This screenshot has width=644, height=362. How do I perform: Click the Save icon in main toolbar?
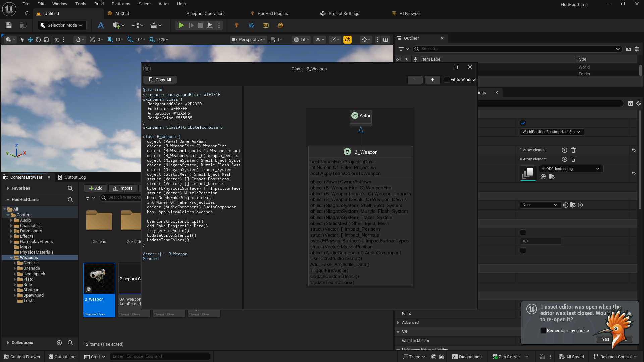[9, 25]
